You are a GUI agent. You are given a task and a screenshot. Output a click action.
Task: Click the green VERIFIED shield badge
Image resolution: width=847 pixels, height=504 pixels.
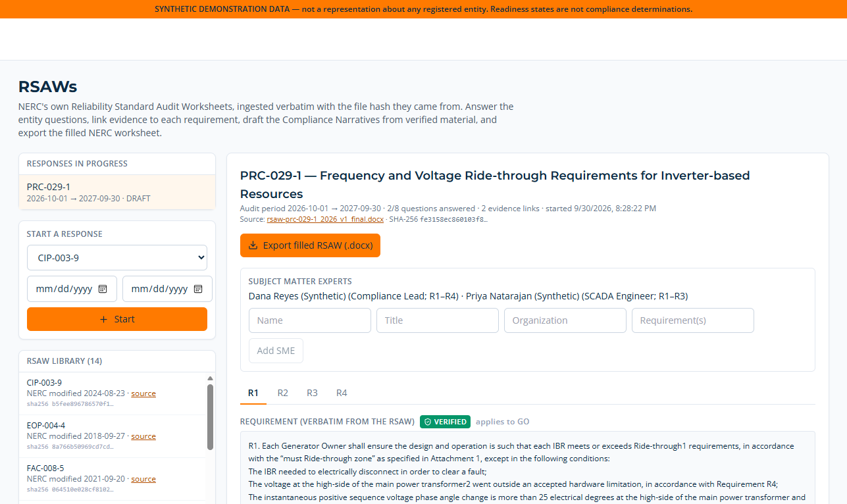coord(445,422)
